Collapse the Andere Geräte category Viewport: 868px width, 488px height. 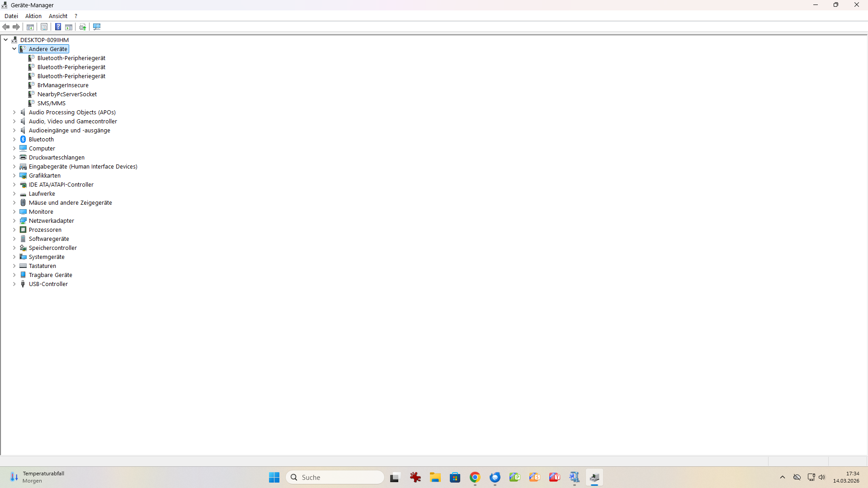(x=14, y=49)
